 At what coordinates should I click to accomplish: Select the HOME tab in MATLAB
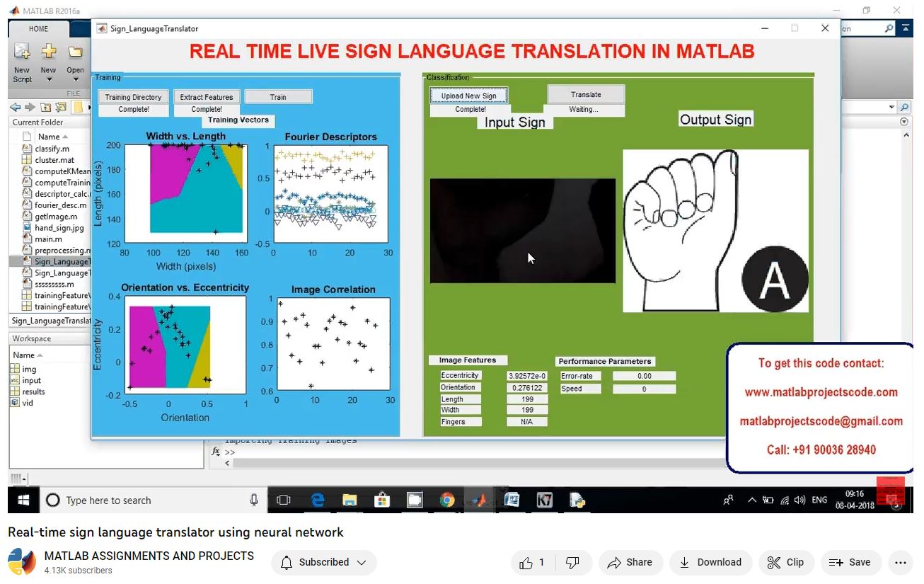[39, 29]
